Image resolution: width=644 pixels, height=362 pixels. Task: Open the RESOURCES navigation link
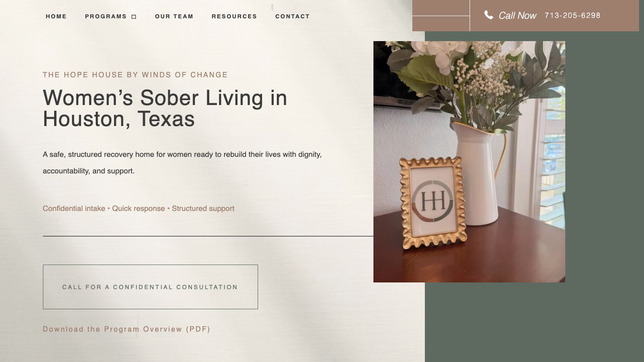click(x=234, y=17)
